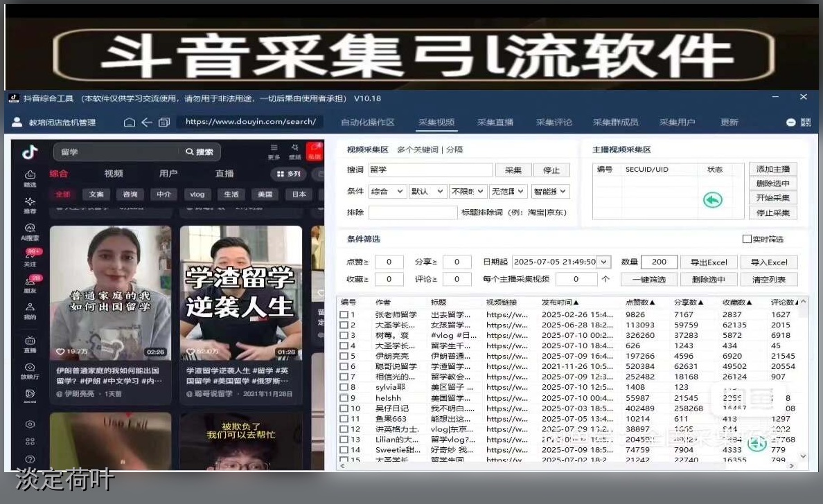Viewport: 823px width, 504px height.
Task: Switch to the 采集评论 tab
Action: click(x=554, y=123)
